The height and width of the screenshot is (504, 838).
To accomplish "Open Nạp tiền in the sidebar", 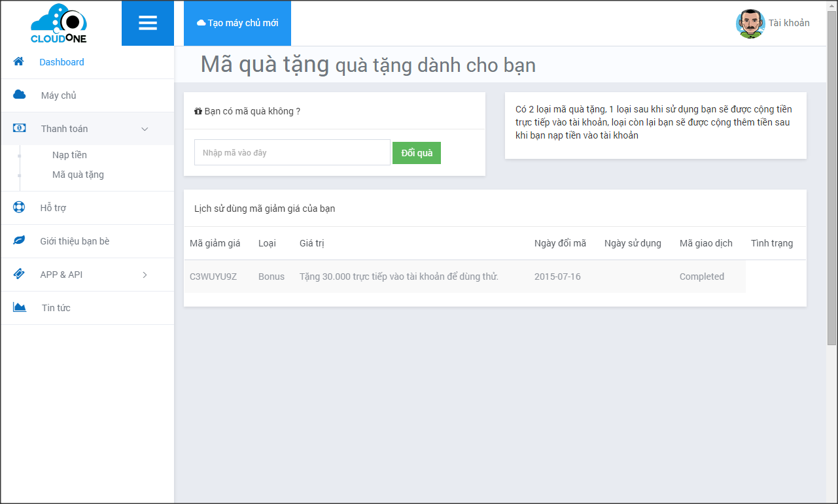I will click(69, 155).
